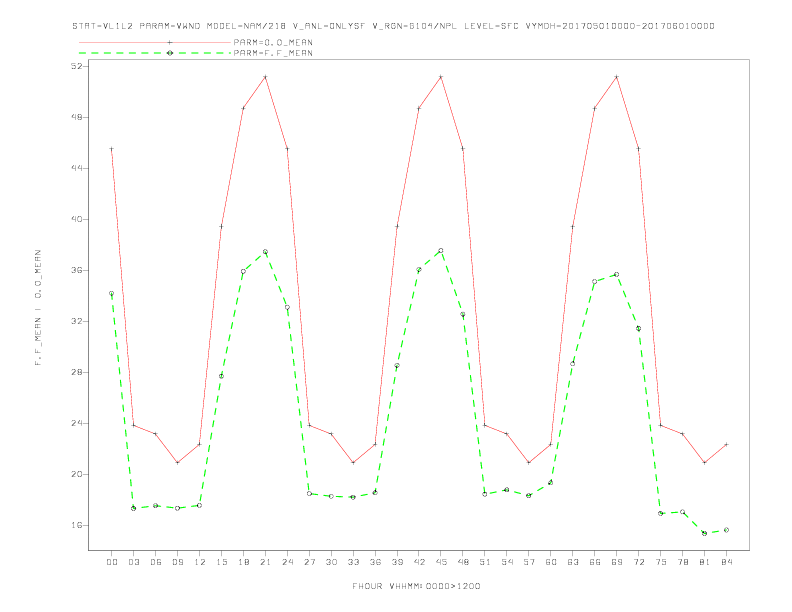Image resolution: width=792 pixels, height=612 pixels.
Task: Click the x-axis forecast hour label 18
Action: point(243,562)
